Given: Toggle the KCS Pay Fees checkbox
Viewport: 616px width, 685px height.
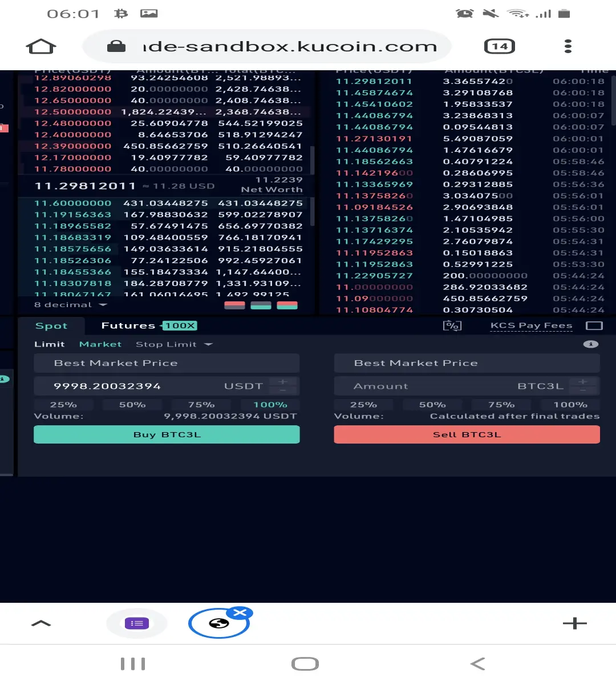Looking at the screenshot, I should [x=594, y=325].
